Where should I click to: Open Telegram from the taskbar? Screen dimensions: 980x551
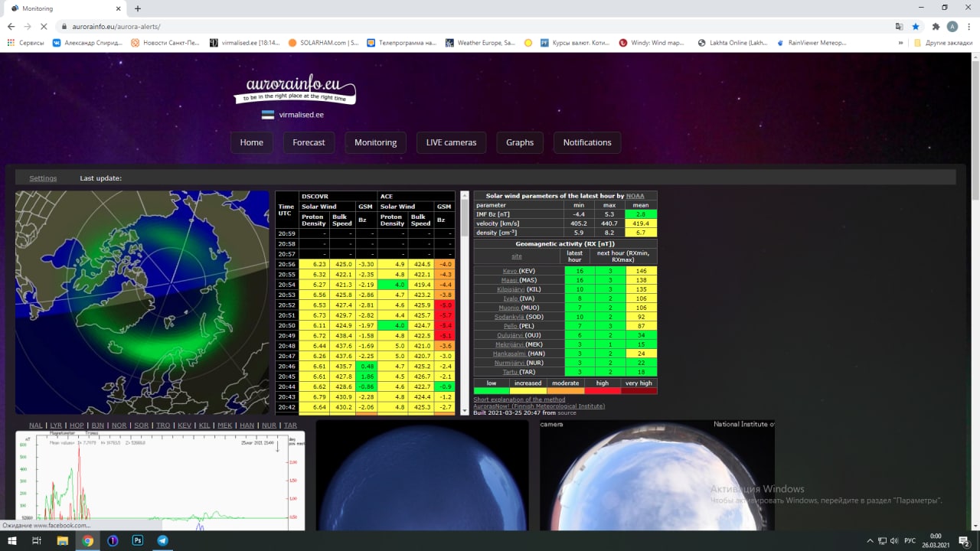pos(162,540)
